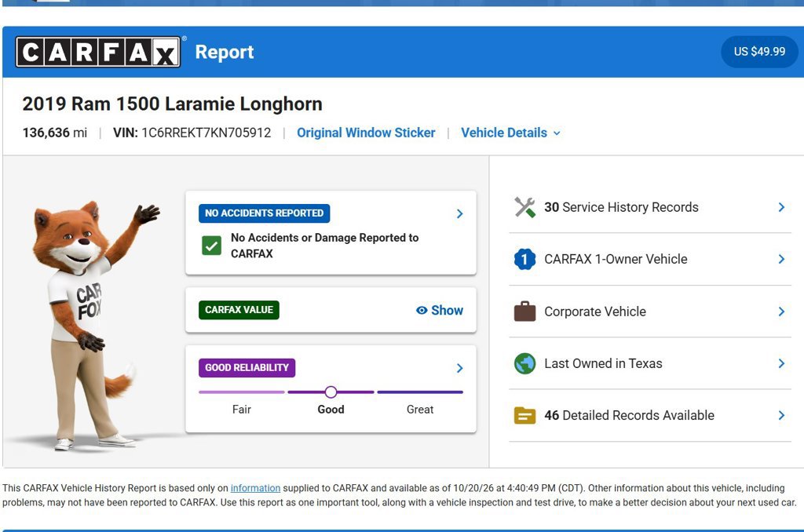Follow the 'information' link in disclaimer

pyautogui.click(x=255, y=488)
